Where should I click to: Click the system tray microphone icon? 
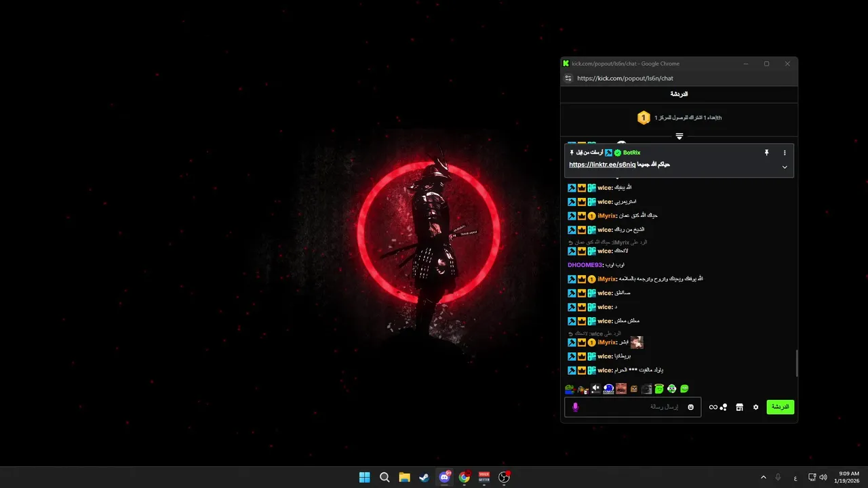tap(778, 477)
